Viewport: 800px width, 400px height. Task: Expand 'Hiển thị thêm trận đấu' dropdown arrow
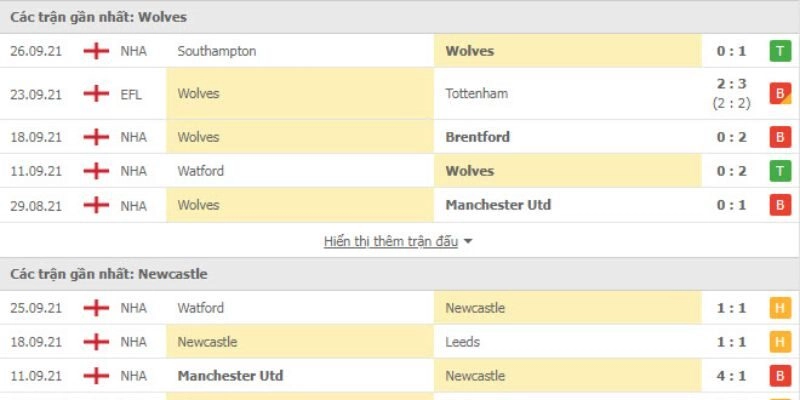pos(468,241)
